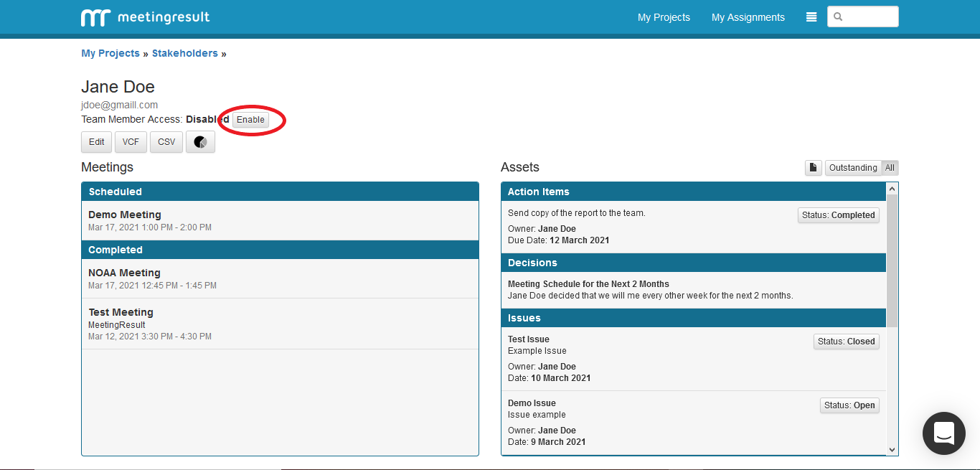Click the Stakeholders breadcrumb link
Viewport: 980px width, 470px height.
click(184, 54)
